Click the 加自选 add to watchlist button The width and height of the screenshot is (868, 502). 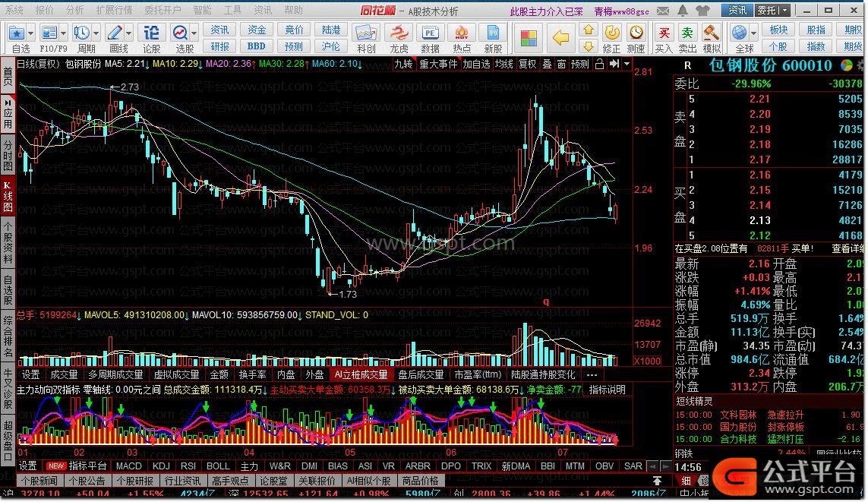[x=476, y=65]
